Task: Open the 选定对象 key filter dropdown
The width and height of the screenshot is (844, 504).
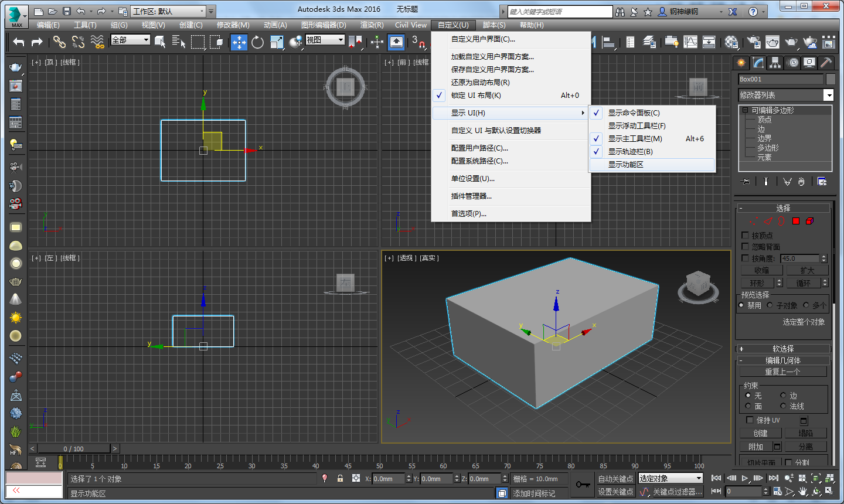Action: [671, 478]
